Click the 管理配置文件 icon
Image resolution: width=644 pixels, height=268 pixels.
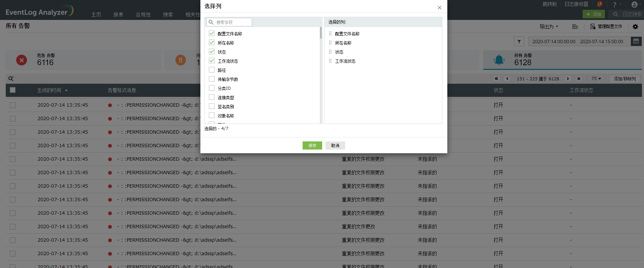click(593, 26)
